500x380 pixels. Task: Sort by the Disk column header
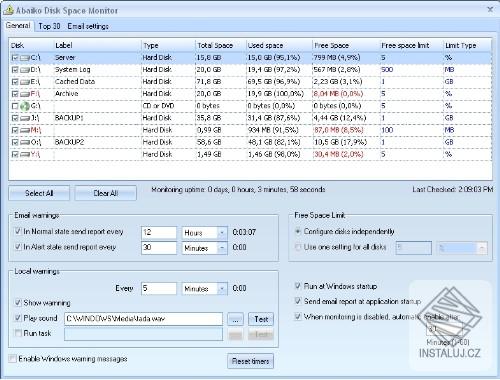coord(31,45)
